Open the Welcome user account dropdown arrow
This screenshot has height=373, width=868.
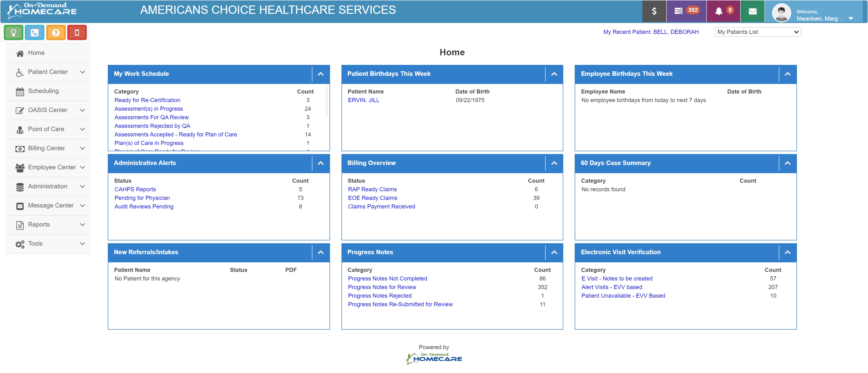851,19
